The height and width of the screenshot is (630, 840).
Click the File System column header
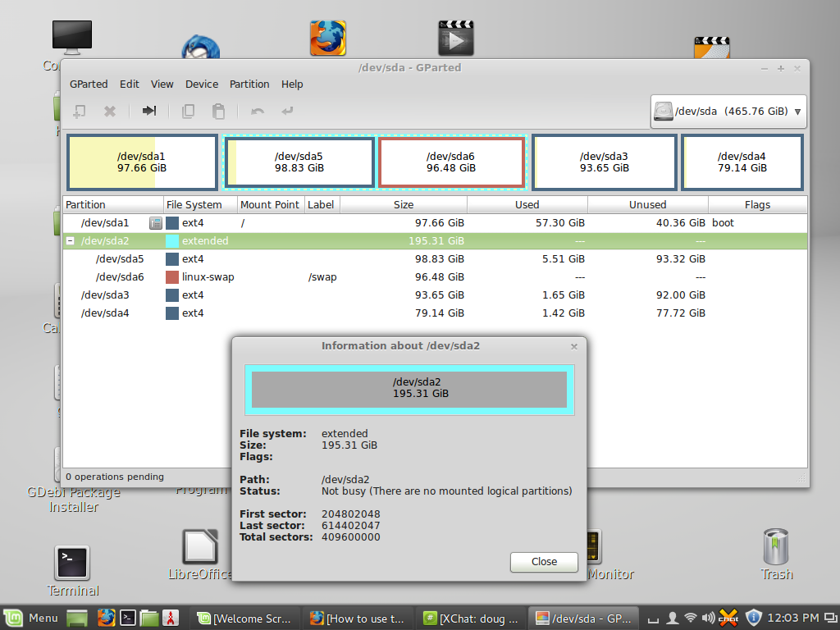coord(200,204)
